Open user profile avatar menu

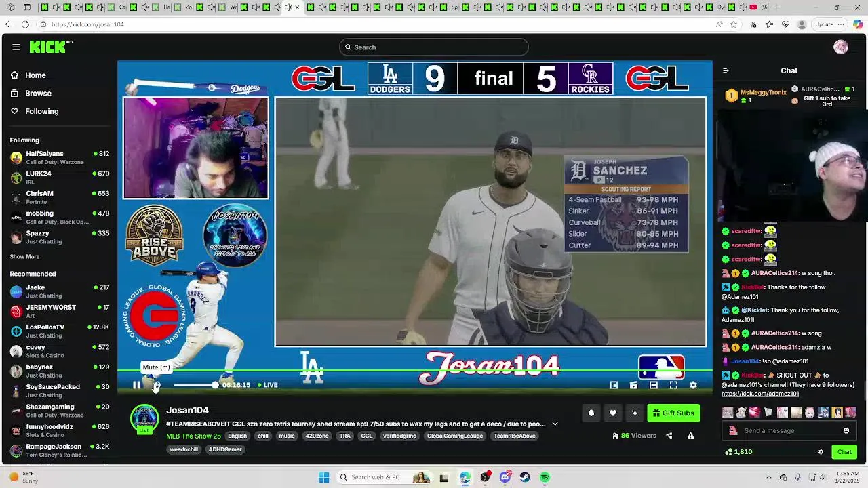point(841,47)
